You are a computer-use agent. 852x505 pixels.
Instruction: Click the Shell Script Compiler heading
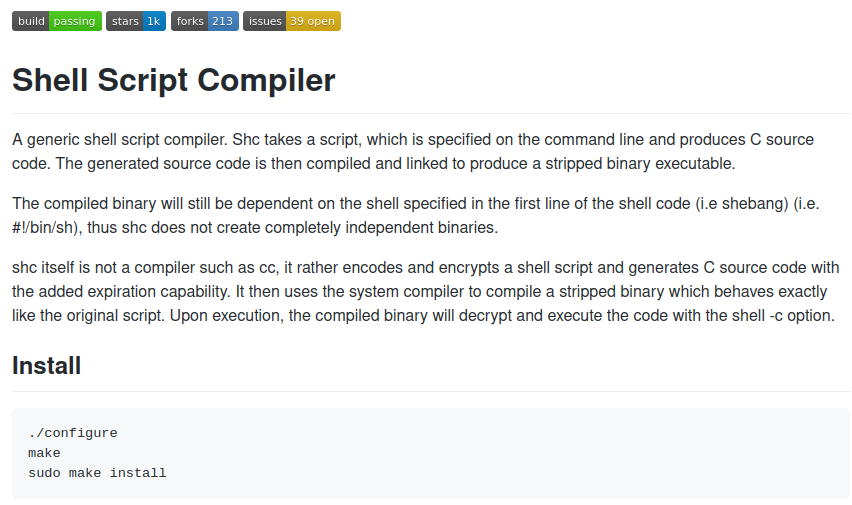coord(173,80)
